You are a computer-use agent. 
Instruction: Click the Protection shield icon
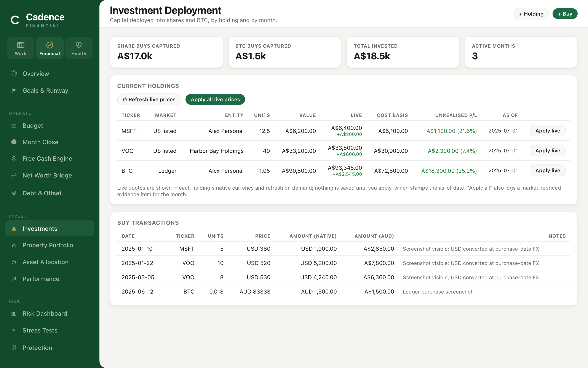click(14, 347)
